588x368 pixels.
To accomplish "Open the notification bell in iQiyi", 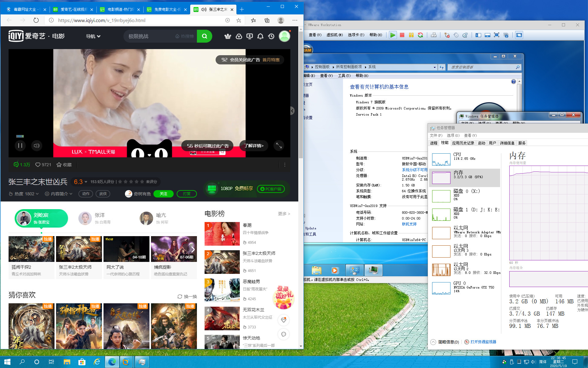I will click(260, 36).
